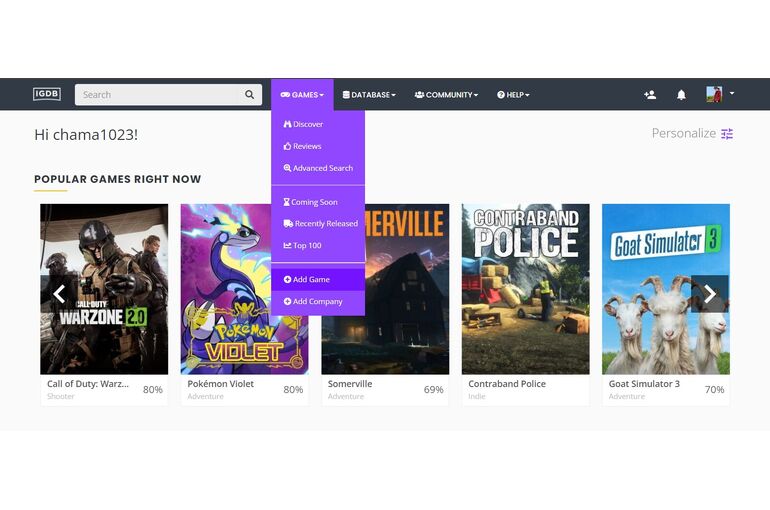
Task: Open the Community dropdown menu
Action: click(446, 95)
